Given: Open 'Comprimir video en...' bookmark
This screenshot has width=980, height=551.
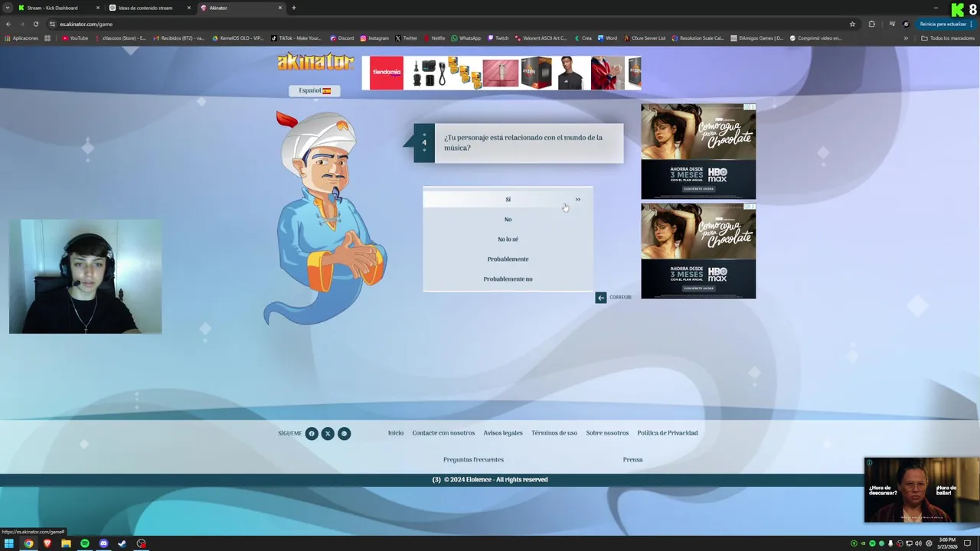Looking at the screenshot, I should (816, 38).
